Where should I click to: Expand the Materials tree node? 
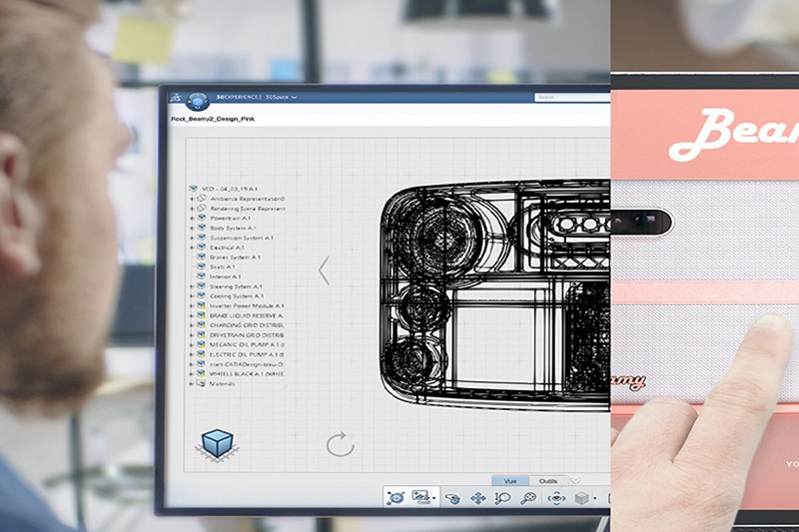pyautogui.click(x=191, y=383)
